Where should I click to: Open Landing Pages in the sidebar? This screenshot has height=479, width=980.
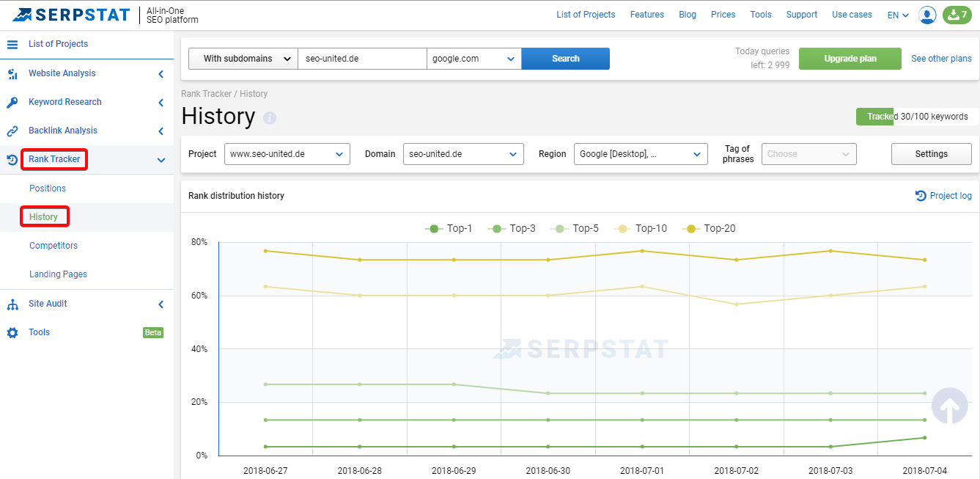click(58, 274)
